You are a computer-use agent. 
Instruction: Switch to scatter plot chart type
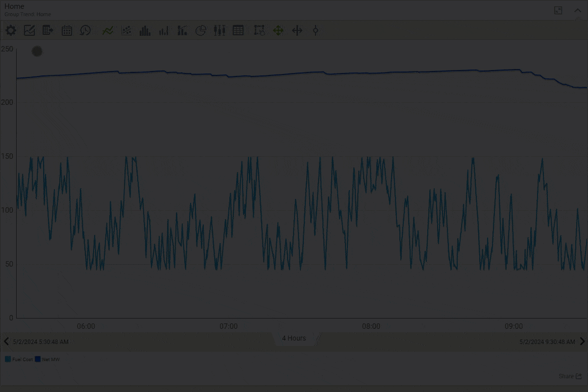tap(126, 30)
